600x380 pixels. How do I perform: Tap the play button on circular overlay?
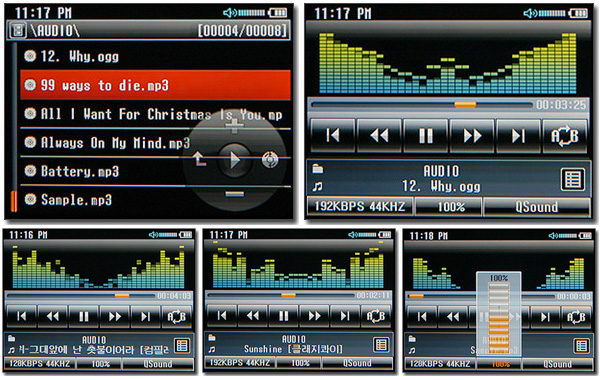[x=234, y=160]
